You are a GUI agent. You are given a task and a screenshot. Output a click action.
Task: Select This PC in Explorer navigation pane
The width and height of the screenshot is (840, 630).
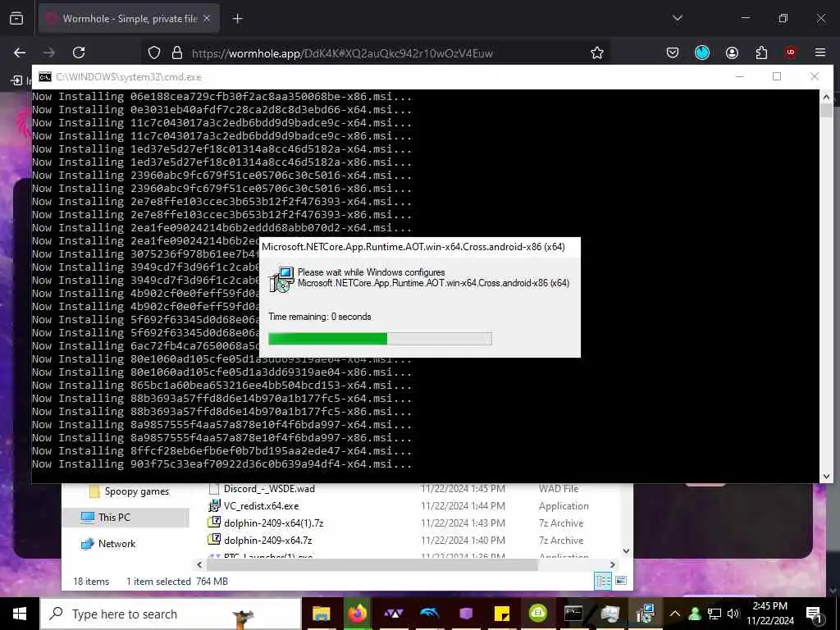click(126, 517)
